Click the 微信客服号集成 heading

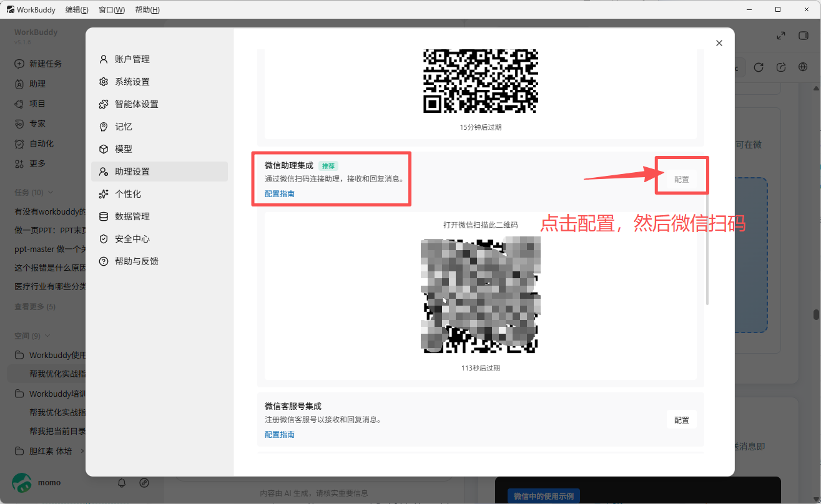click(x=293, y=406)
